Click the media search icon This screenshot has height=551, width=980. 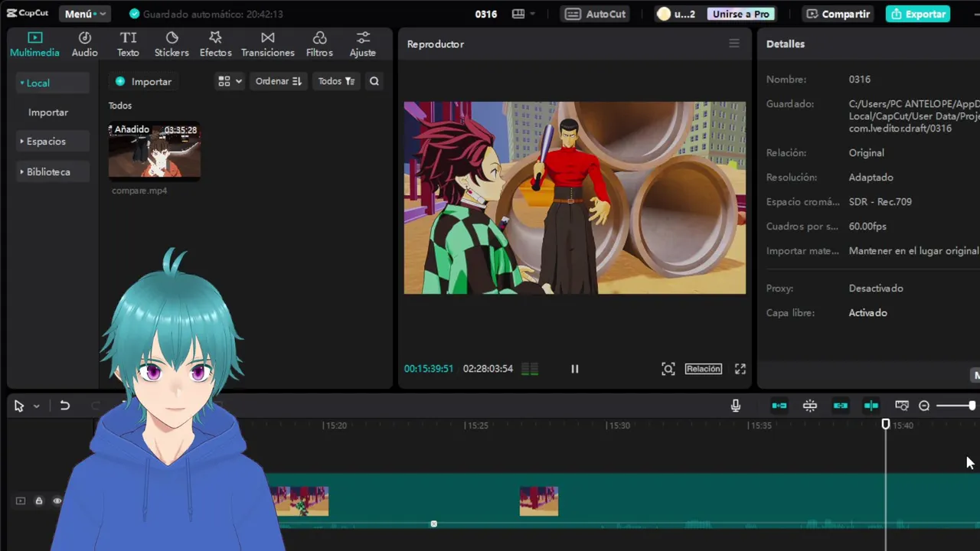point(374,81)
